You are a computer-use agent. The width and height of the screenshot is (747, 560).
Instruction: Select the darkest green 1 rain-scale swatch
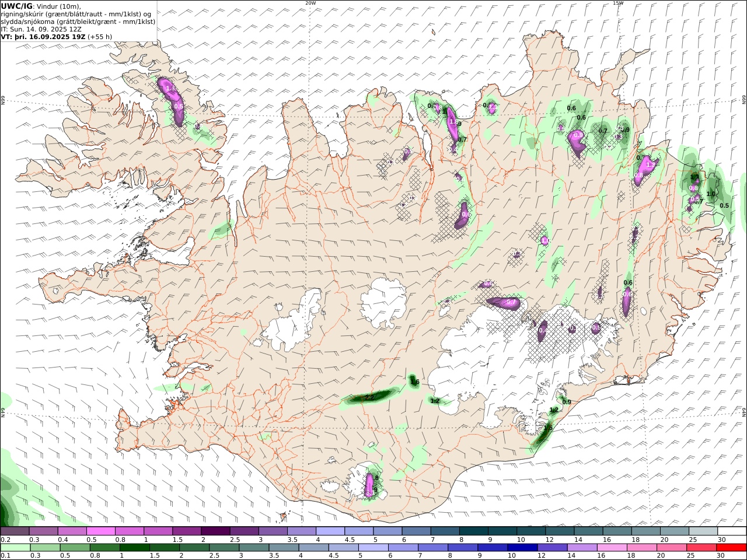tap(134, 548)
